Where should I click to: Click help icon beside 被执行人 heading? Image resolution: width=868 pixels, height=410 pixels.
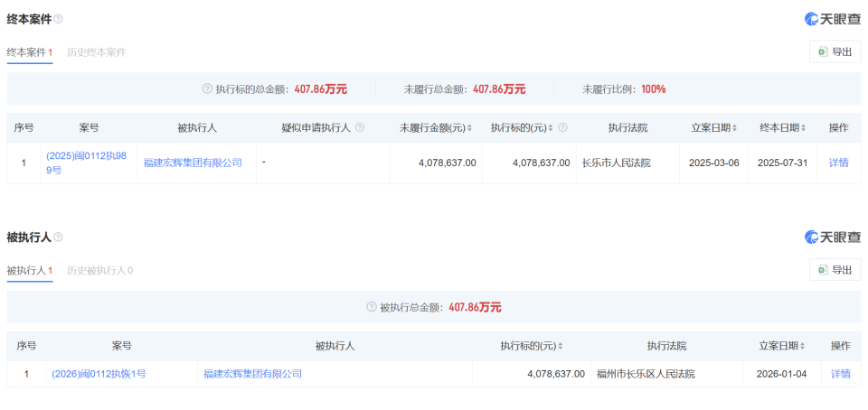tap(58, 238)
